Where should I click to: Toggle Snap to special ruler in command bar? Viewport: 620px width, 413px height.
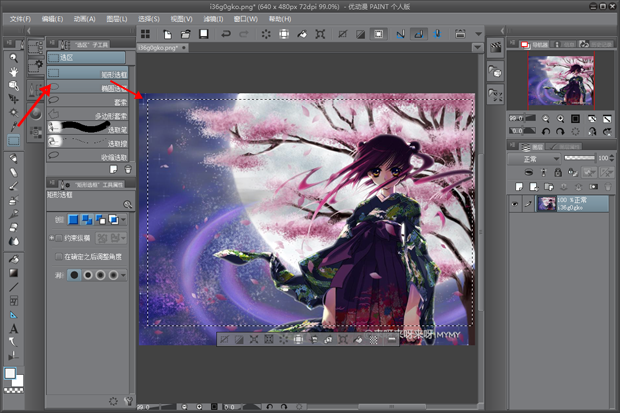point(419,34)
